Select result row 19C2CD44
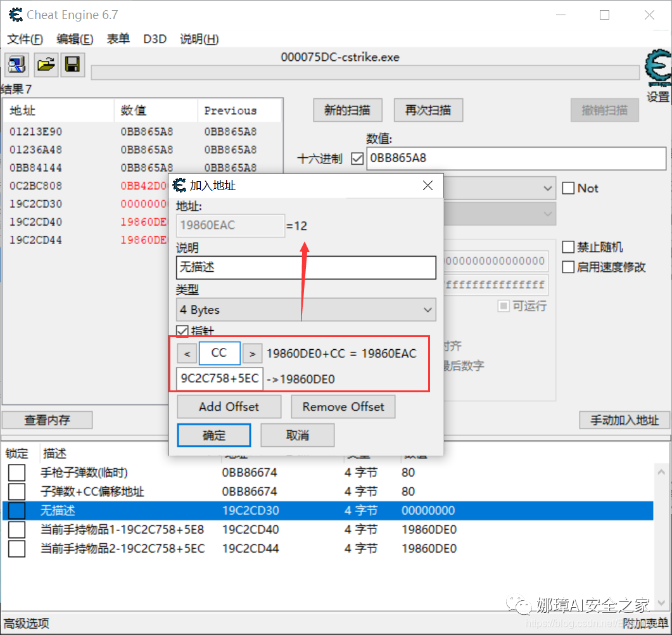 click(86, 240)
